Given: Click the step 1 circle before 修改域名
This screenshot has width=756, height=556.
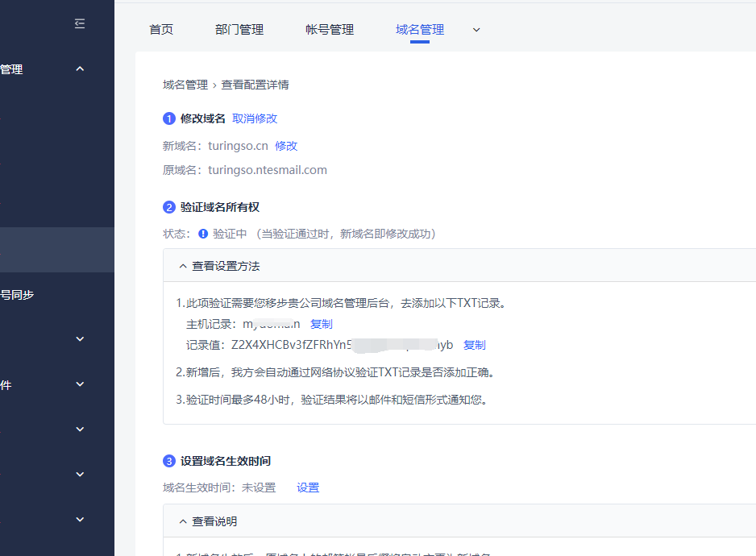Looking at the screenshot, I should (169, 118).
